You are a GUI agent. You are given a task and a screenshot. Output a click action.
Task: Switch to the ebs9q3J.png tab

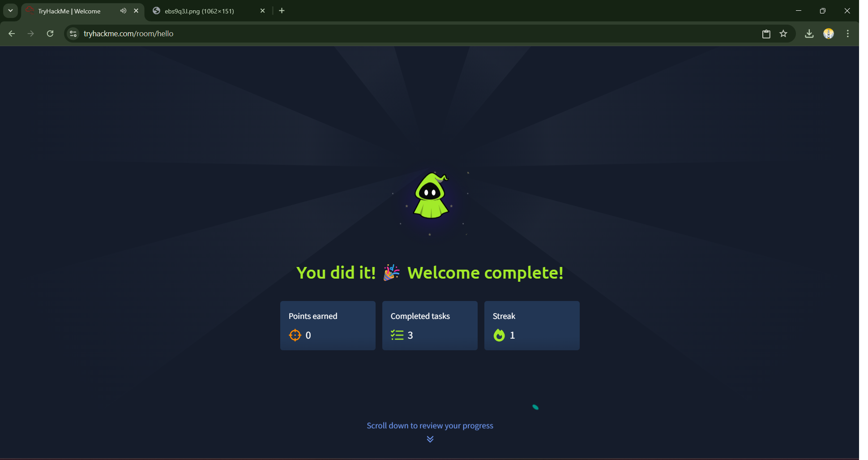[x=199, y=11]
